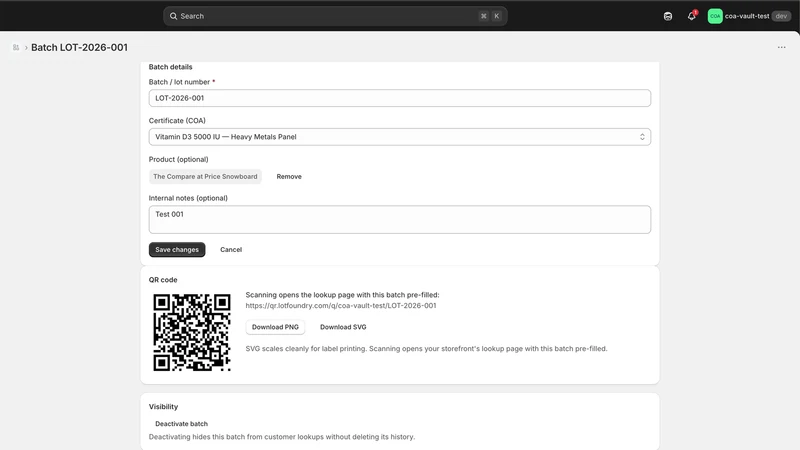Viewport: 800px width, 450px height.
Task: Open the qr.lotfoundry.com lookup URL
Action: pyautogui.click(x=341, y=306)
